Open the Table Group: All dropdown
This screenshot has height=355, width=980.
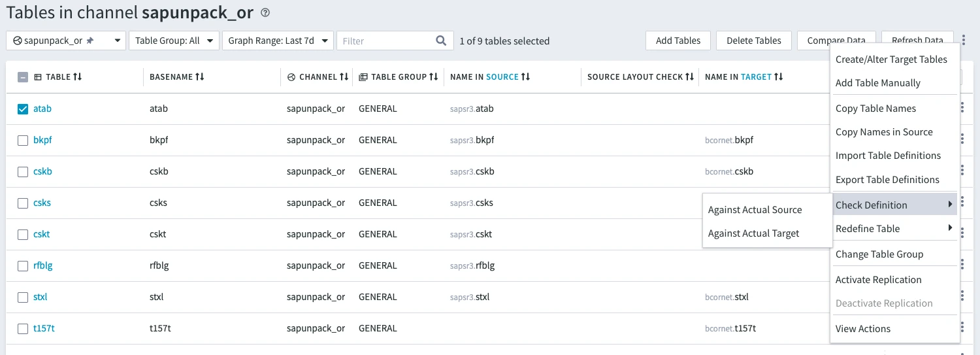[x=174, y=41]
